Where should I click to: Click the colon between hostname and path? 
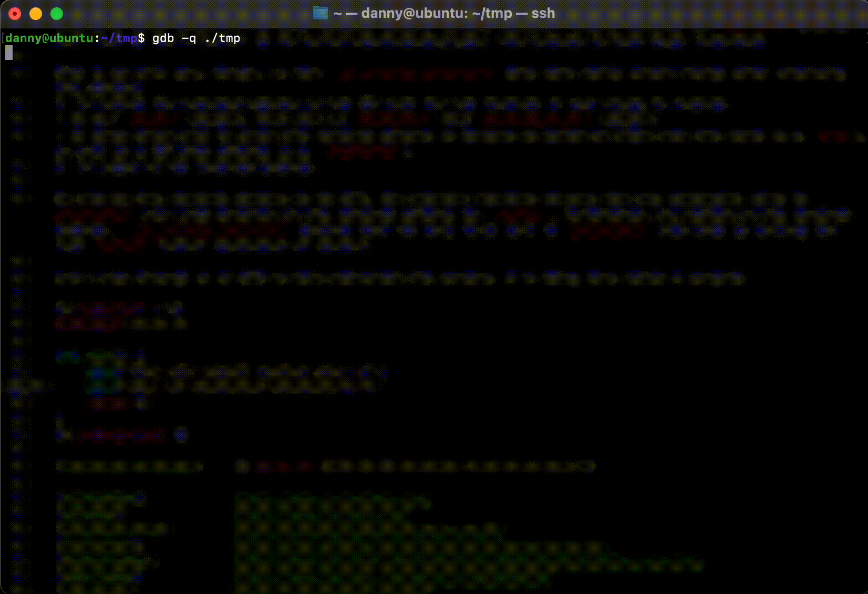coord(97,38)
